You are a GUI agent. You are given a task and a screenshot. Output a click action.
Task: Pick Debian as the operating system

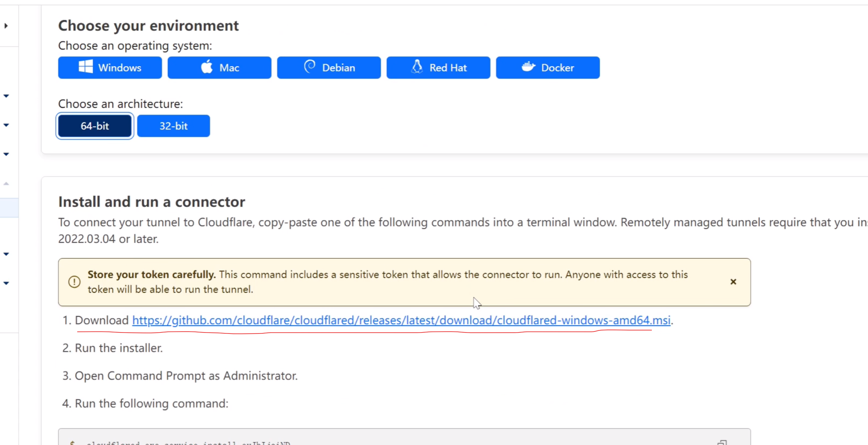tap(328, 68)
